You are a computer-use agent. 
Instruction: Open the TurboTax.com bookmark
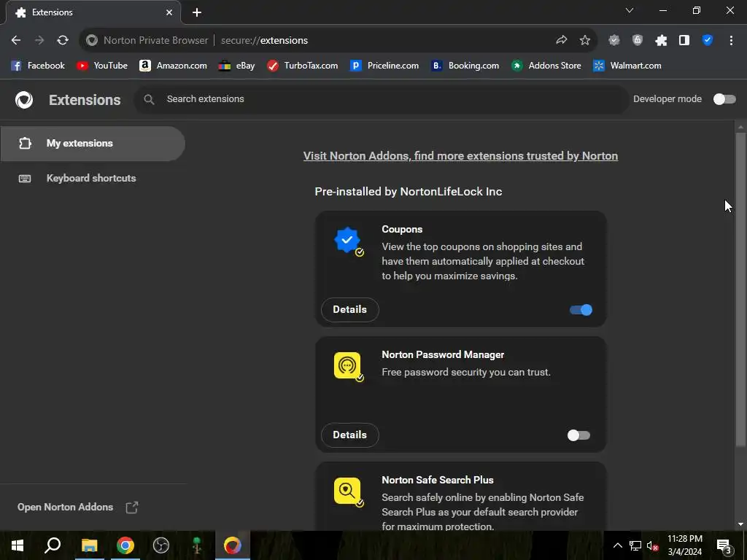302,66
